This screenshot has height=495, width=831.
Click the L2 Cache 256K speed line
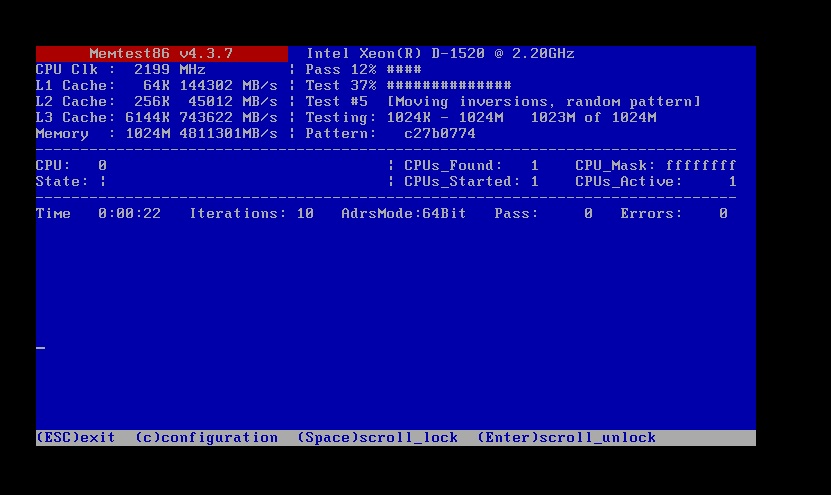(x=156, y=101)
